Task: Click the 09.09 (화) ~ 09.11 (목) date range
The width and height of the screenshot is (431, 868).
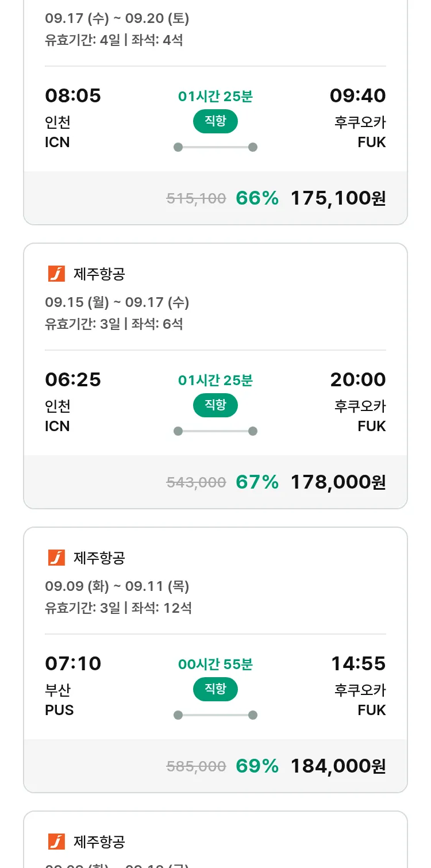Action: (x=117, y=586)
